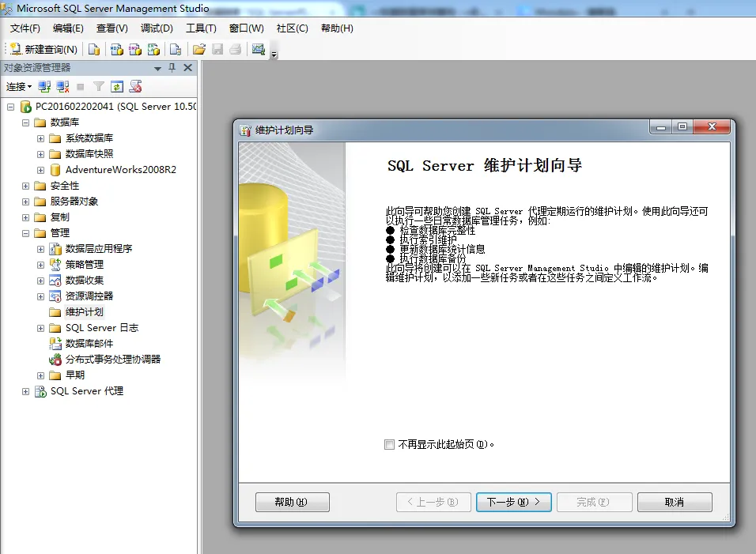Viewport: 756px width, 554px height.
Task: Click the 上一步(B) back button
Action: (433, 502)
